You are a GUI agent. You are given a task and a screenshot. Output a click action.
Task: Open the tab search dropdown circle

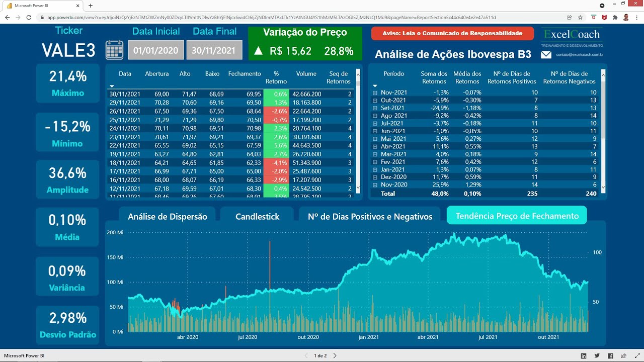[x=602, y=5]
